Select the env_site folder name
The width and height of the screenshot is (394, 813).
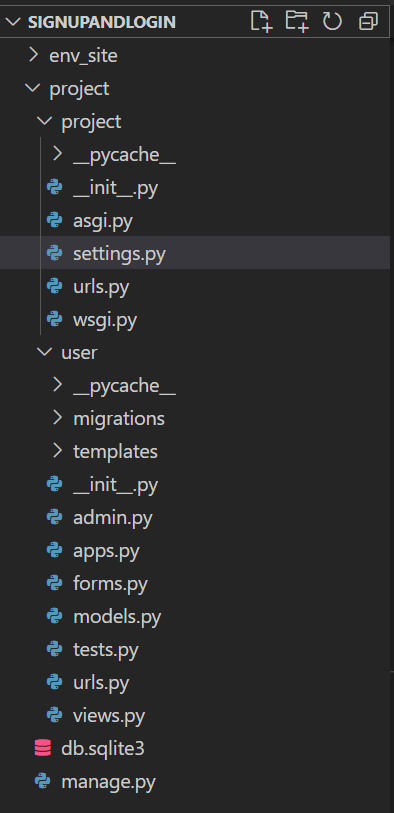pyautogui.click(x=83, y=56)
